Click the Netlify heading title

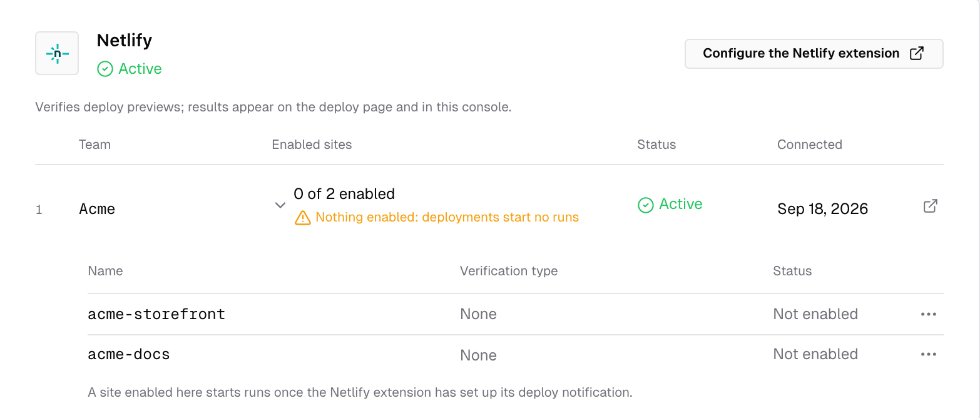point(125,41)
